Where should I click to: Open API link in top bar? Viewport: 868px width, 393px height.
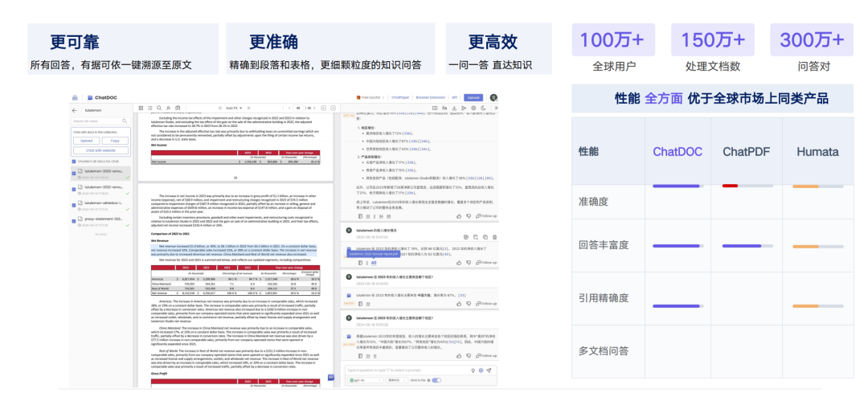click(x=454, y=97)
